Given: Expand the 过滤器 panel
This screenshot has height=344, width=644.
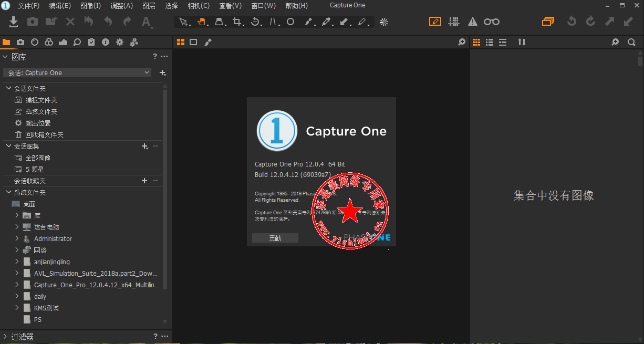Looking at the screenshot, I should tap(5, 337).
